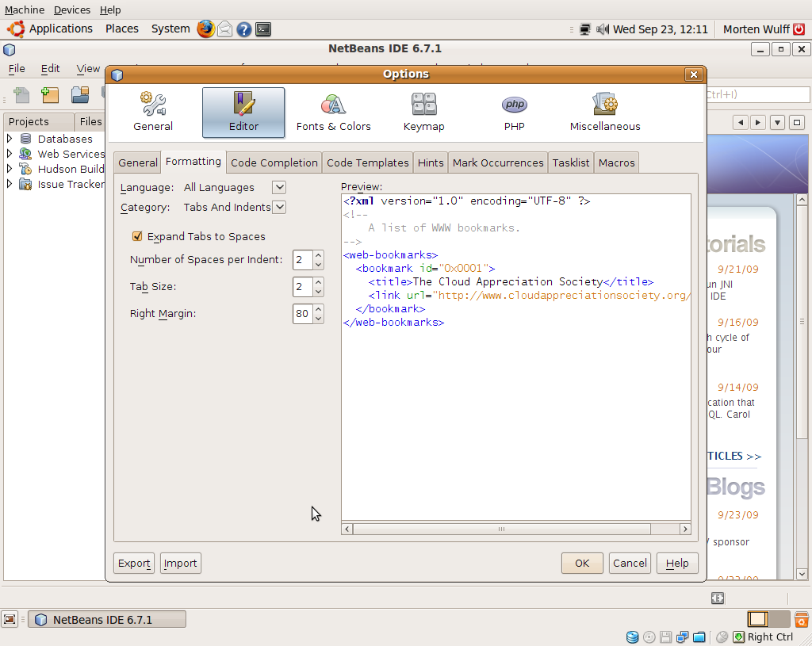Open the PHP options category
This screenshot has width=812, height=646.
pyautogui.click(x=514, y=113)
